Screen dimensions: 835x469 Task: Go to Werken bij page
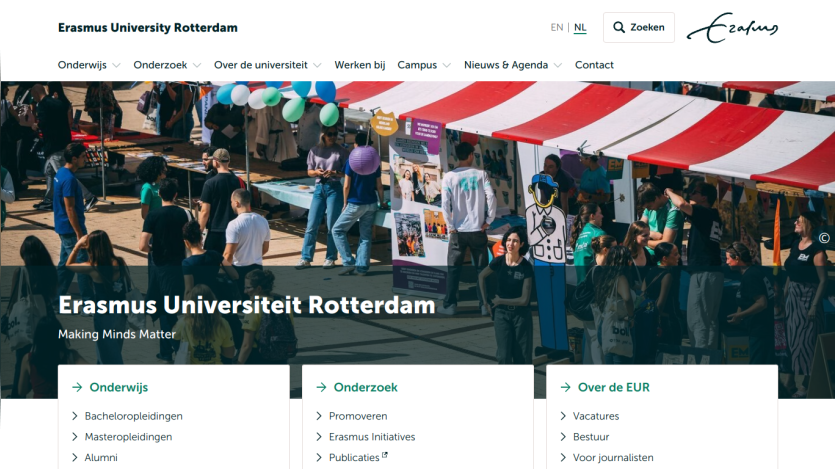click(x=359, y=65)
